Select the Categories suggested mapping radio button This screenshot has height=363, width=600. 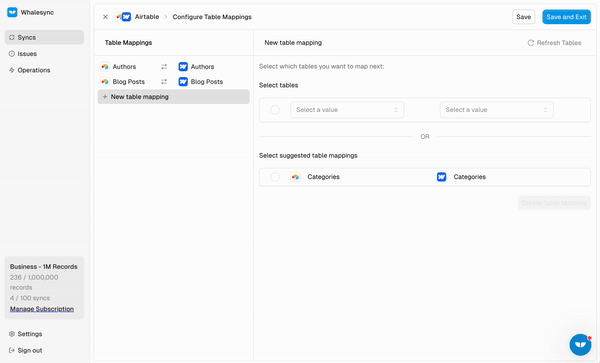click(x=275, y=177)
